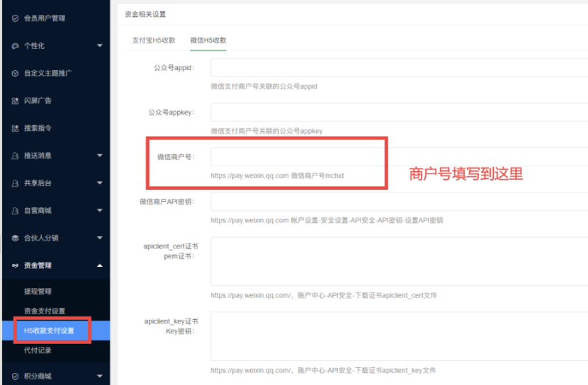Click the apiclient_cert证书 pem textarea
The width and height of the screenshot is (588, 385).
pos(400,261)
